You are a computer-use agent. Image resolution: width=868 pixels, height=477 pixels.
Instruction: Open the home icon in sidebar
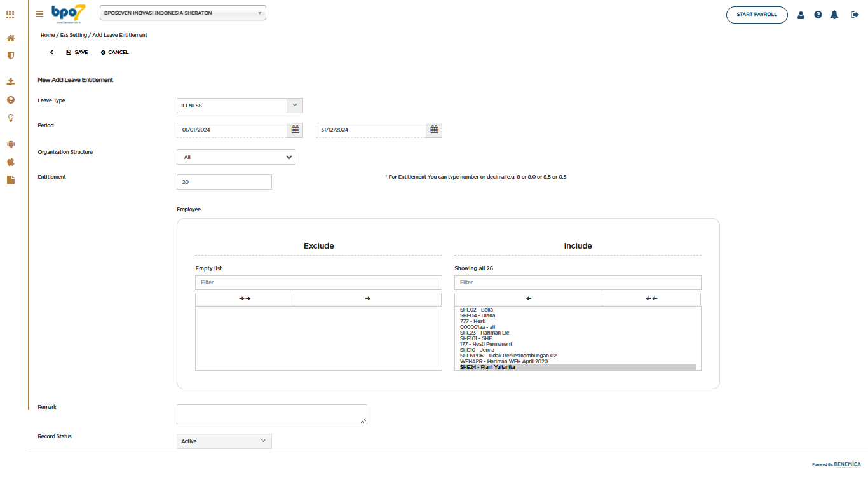(11, 38)
